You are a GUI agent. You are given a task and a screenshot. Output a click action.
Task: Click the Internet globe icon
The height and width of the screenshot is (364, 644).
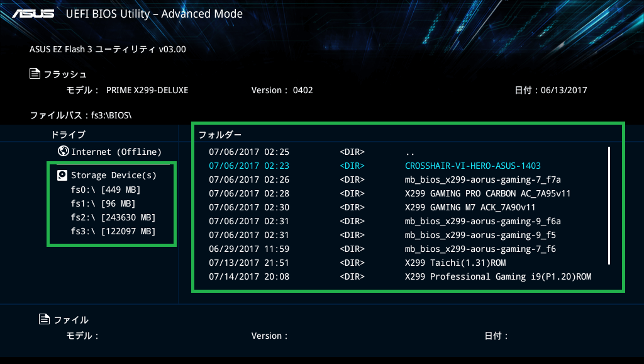click(64, 151)
